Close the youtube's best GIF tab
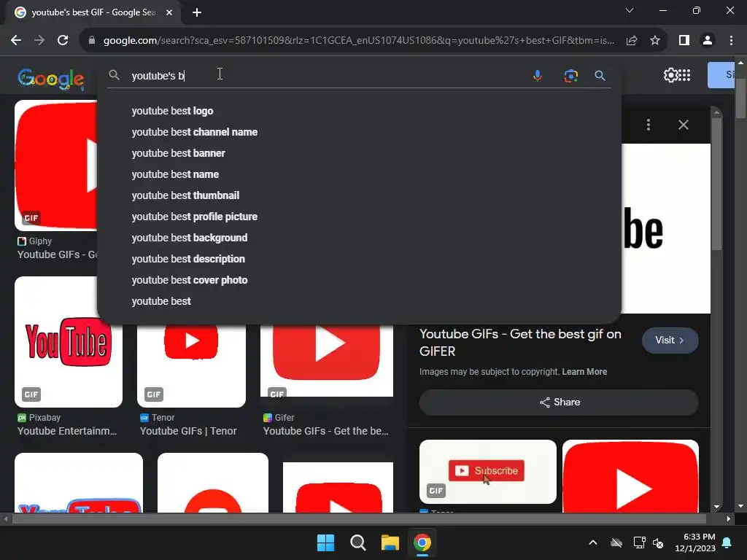 [169, 12]
